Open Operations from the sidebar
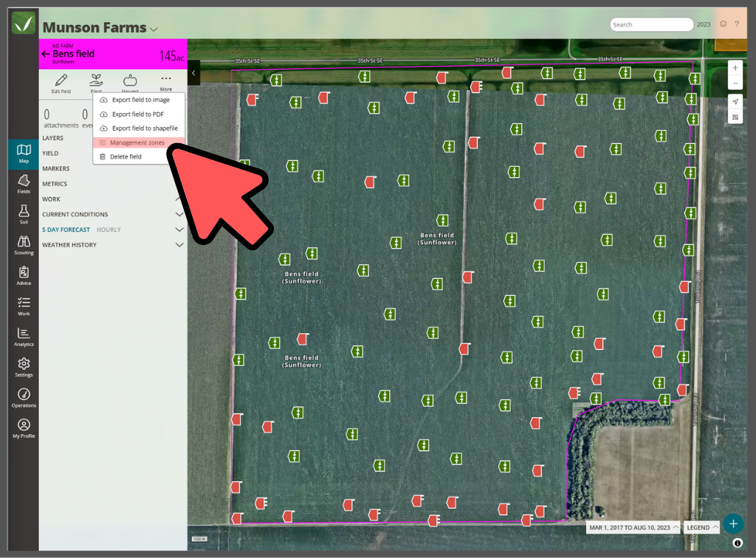The height and width of the screenshot is (558, 756). [x=24, y=398]
